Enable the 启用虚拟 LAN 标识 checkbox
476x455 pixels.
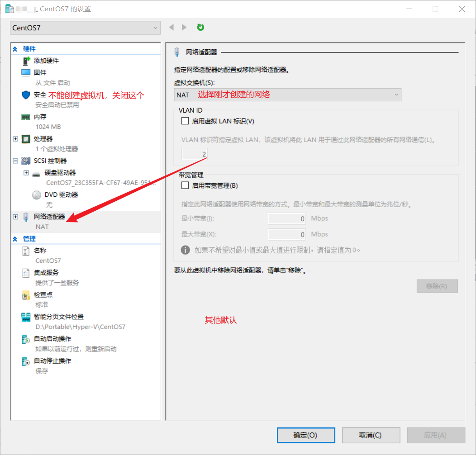click(x=185, y=121)
